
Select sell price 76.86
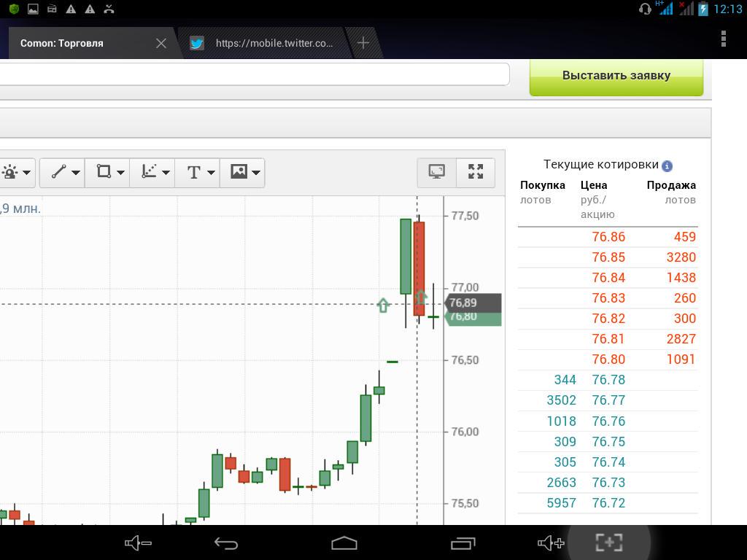point(608,237)
